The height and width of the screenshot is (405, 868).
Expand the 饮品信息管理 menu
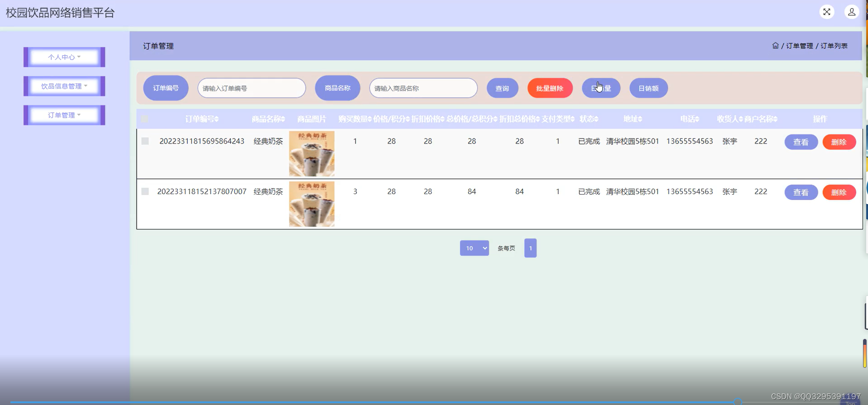[x=64, y=86]
